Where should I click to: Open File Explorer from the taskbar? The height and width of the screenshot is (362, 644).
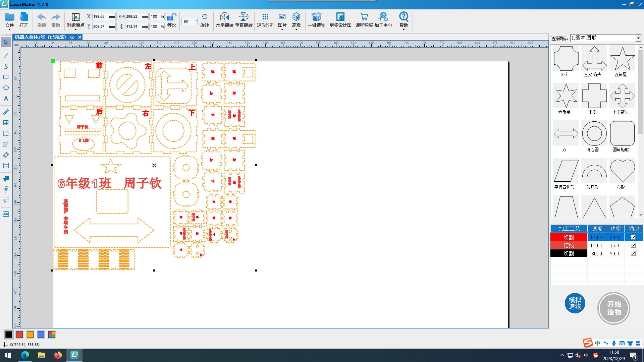point(41,355)
